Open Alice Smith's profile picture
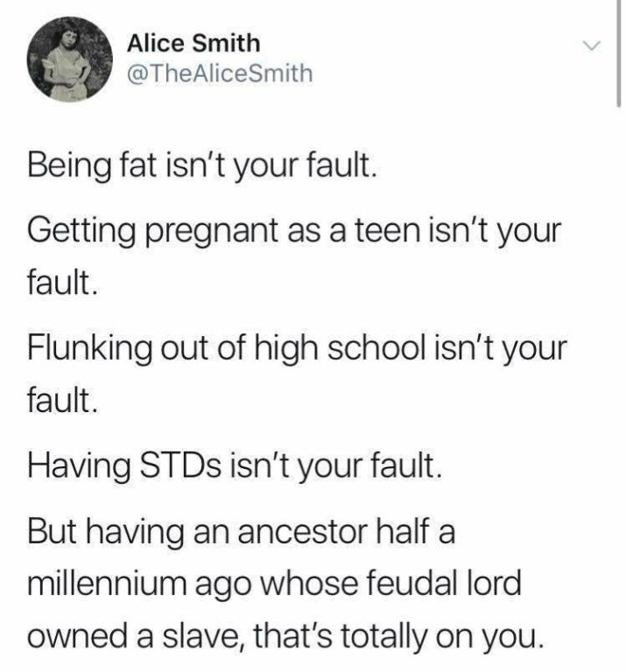Screen dimensions: 626x672 [x=70, y=59]
